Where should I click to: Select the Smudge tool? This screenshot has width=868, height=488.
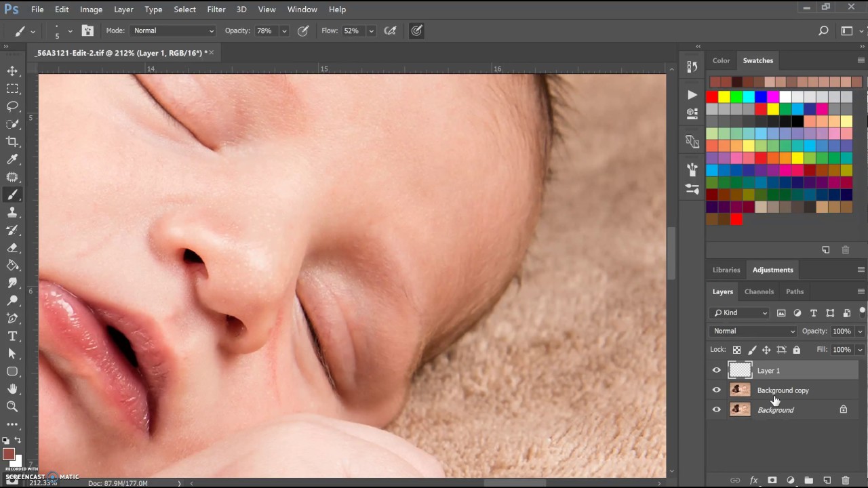click(12, 283)
